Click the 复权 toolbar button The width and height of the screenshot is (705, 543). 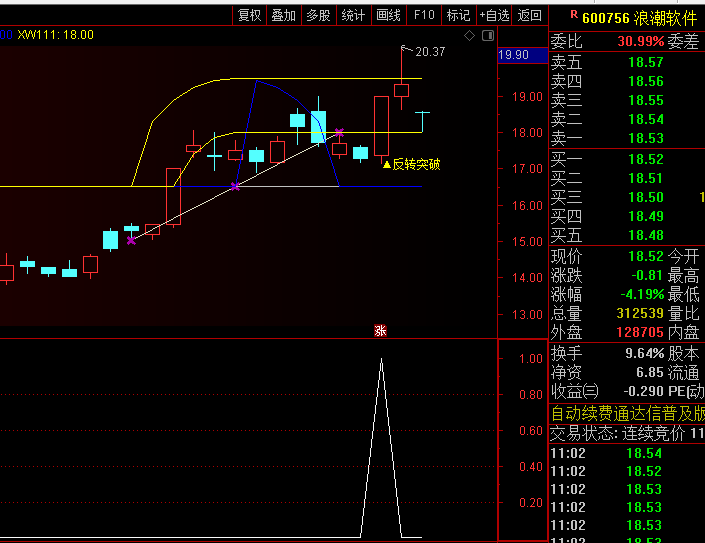[250, 15]
